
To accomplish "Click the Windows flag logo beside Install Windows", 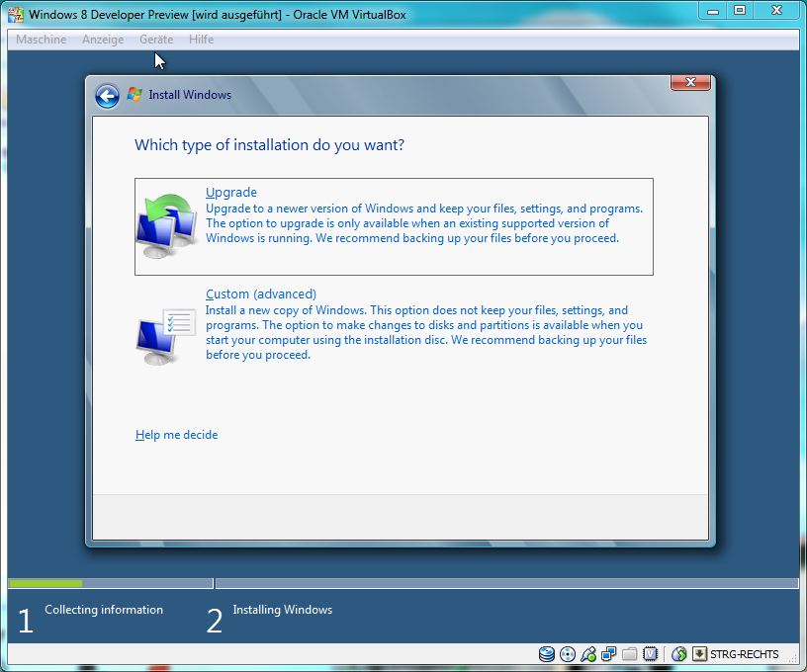I will tap(134, 94).
